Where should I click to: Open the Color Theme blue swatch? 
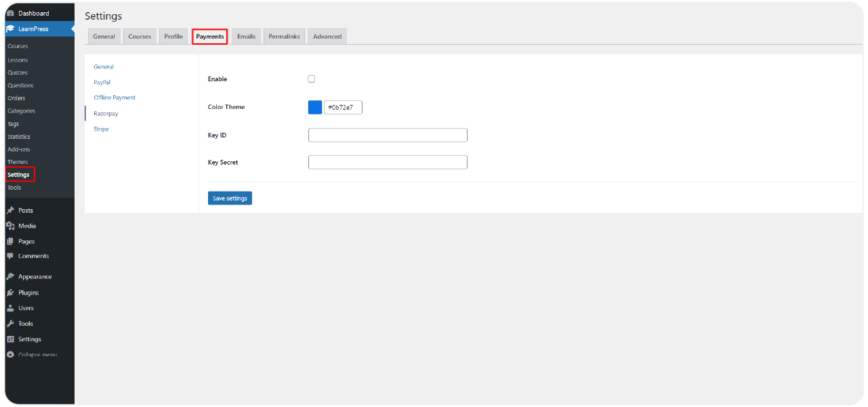tap(315, 108)
